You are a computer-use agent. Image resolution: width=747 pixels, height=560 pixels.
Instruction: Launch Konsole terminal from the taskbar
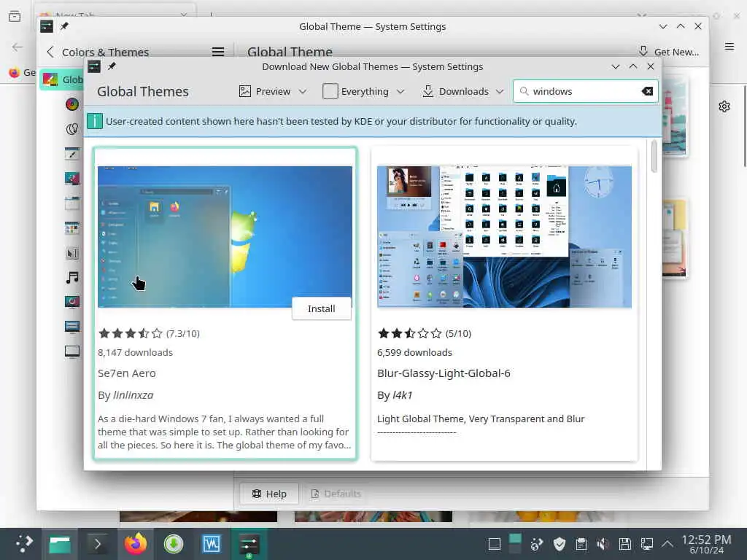pyautogui.click(x=97, y=543)
